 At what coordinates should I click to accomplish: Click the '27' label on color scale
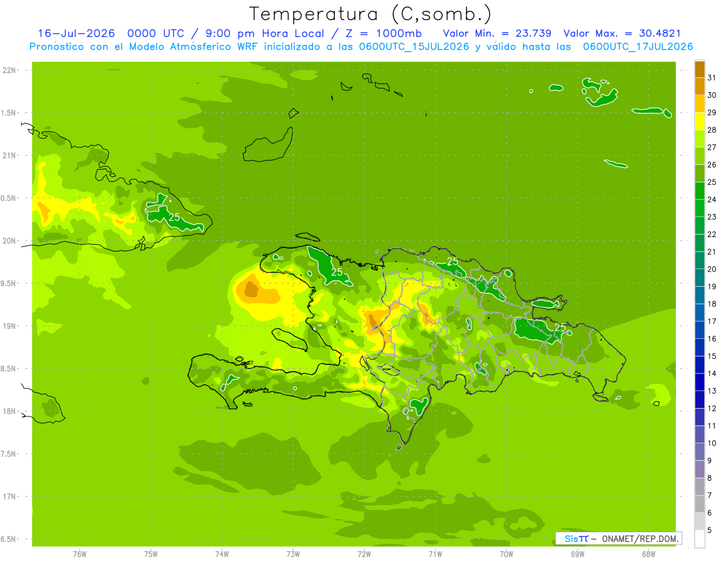(x=712, y=147)
